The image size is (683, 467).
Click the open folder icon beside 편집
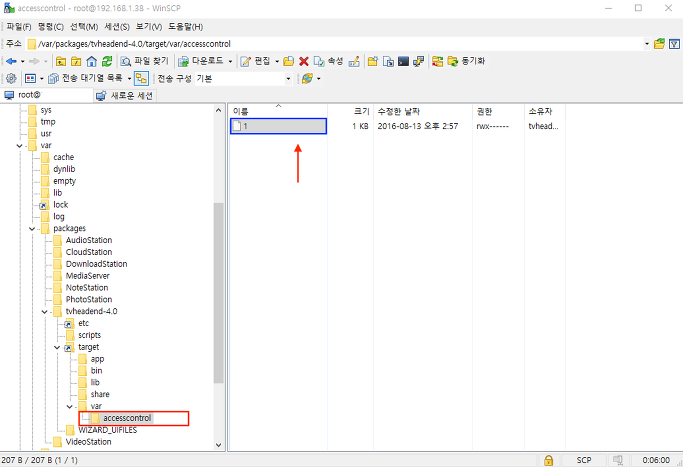coord(288,61)
